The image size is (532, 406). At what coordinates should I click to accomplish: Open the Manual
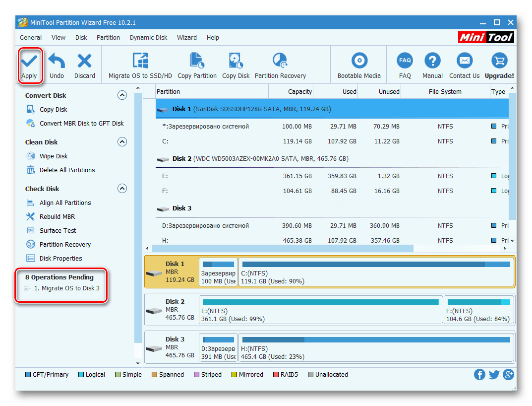pyautogui.click(x=432, y=66)
